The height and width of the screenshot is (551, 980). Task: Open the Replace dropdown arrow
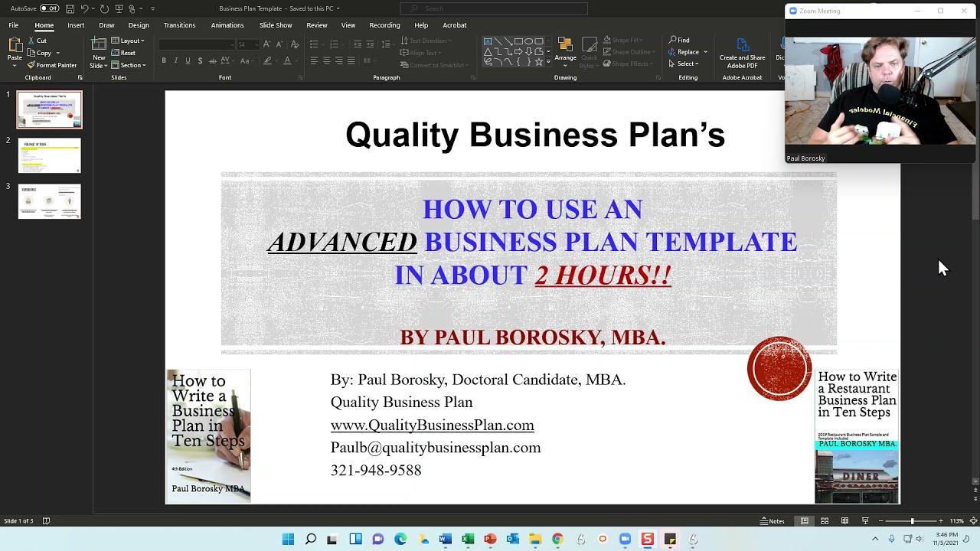pos(705,52)
